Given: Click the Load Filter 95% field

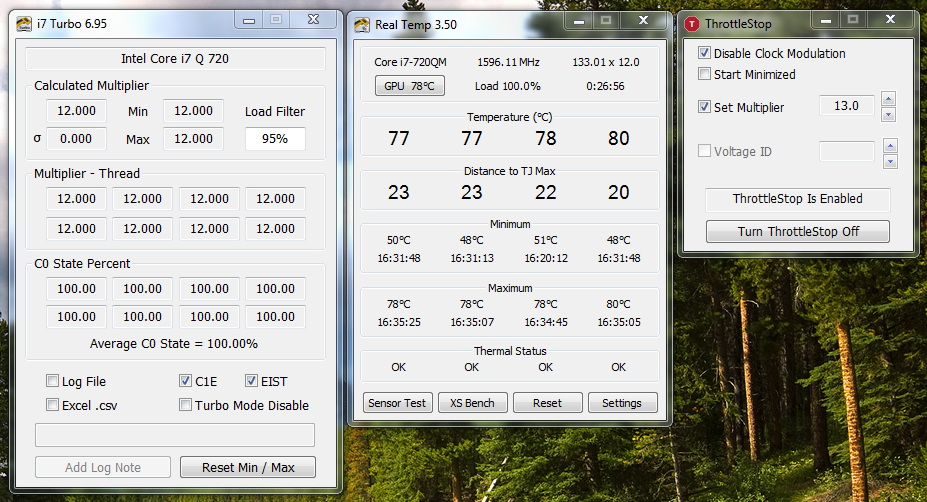Looking at the screenshot, I should (275, 138).
